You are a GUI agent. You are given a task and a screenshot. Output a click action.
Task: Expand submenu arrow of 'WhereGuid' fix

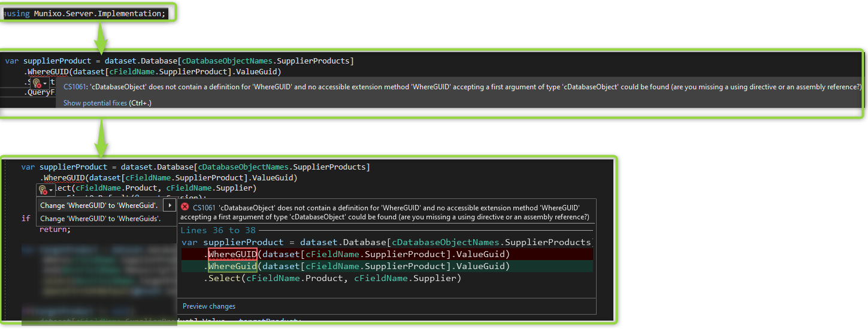coord(170,206)
